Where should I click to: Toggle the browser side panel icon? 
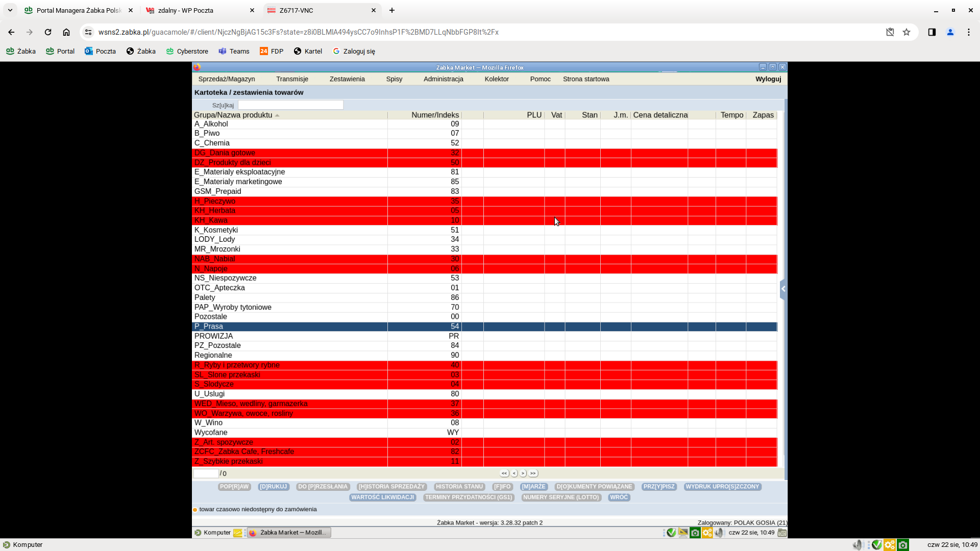932,32
